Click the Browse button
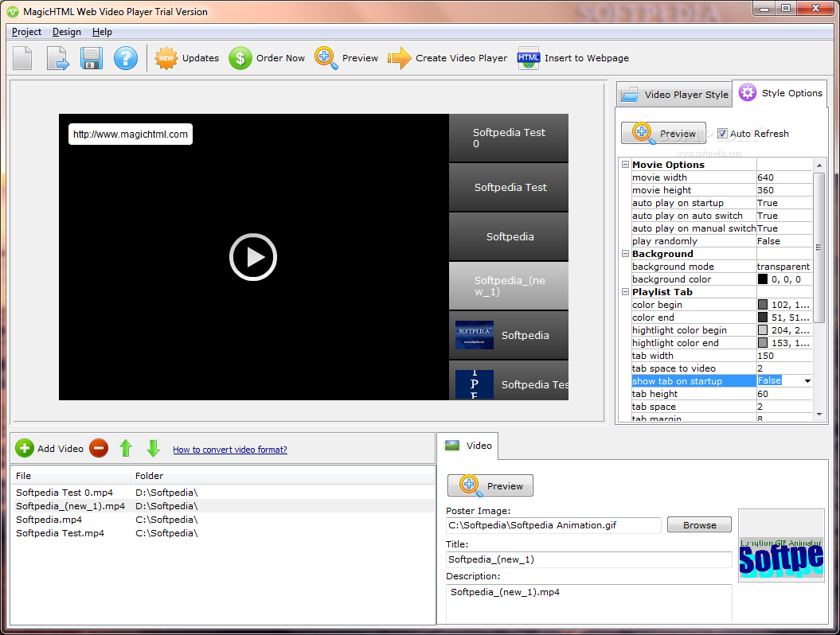The image size is (840, 635). tap(699, 525)
